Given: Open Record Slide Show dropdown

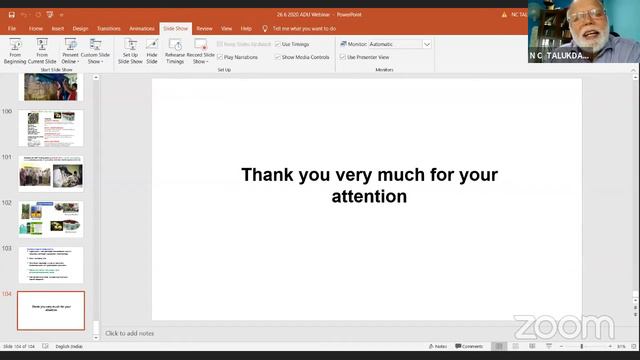Looking at the screenshot, I should (x=200, y=51).
